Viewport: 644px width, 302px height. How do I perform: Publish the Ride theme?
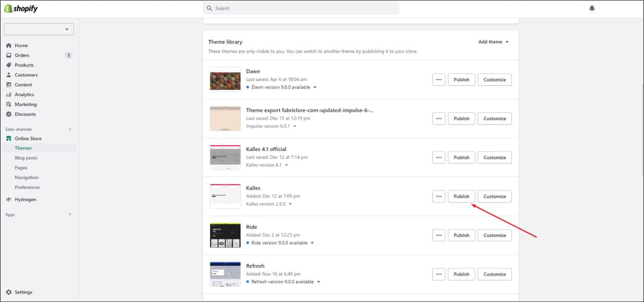pyautogui.click(x=462, y=235)
